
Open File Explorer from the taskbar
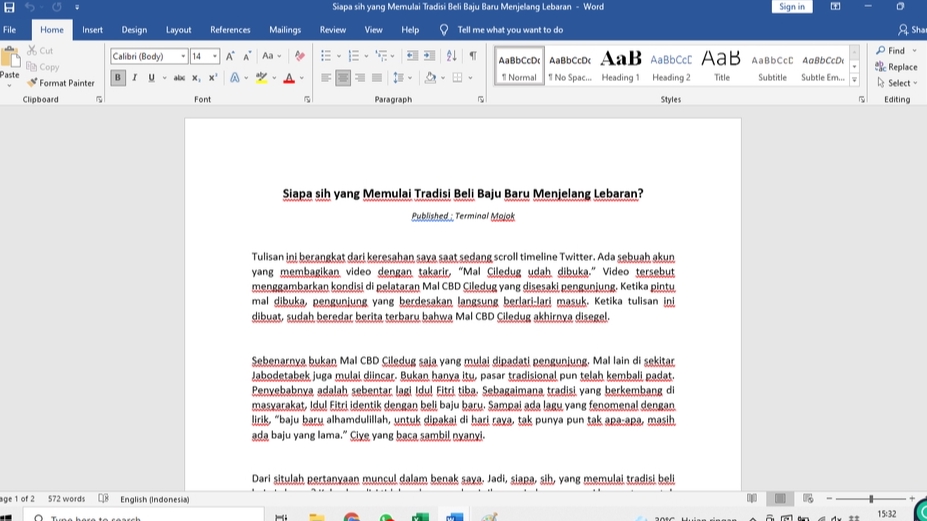point(317,517)
